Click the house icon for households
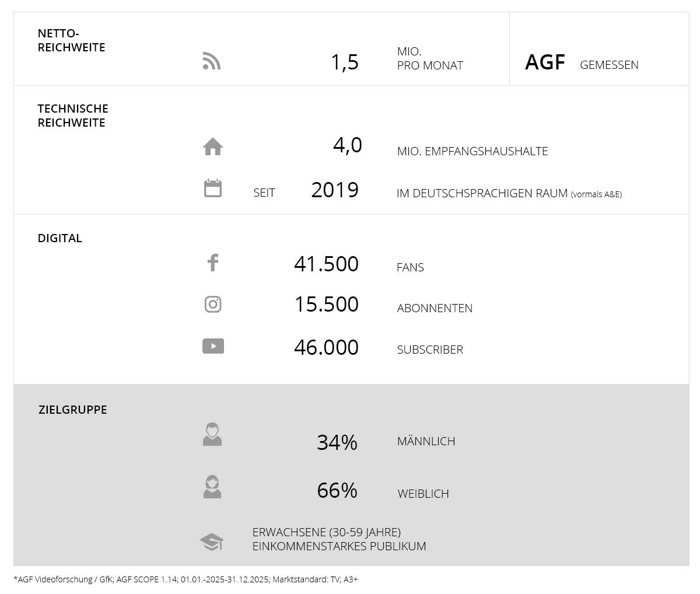 pyautogui.click(x=213, y=146)
